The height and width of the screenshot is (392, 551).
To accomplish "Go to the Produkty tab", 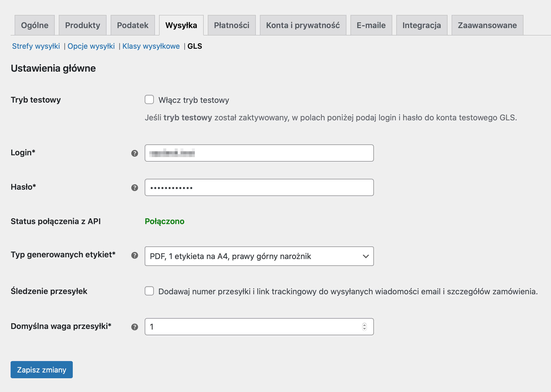I will coord(83,25).
